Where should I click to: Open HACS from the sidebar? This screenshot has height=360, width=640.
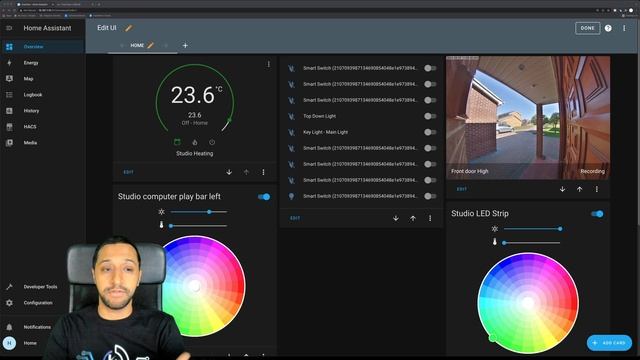[42, 127]
